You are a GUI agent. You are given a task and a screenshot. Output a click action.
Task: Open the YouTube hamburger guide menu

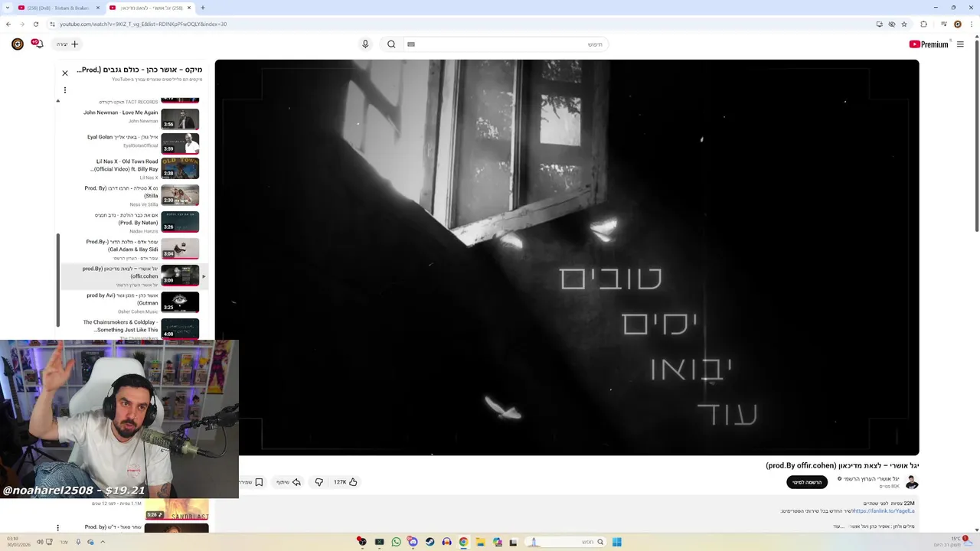point(960,44)
